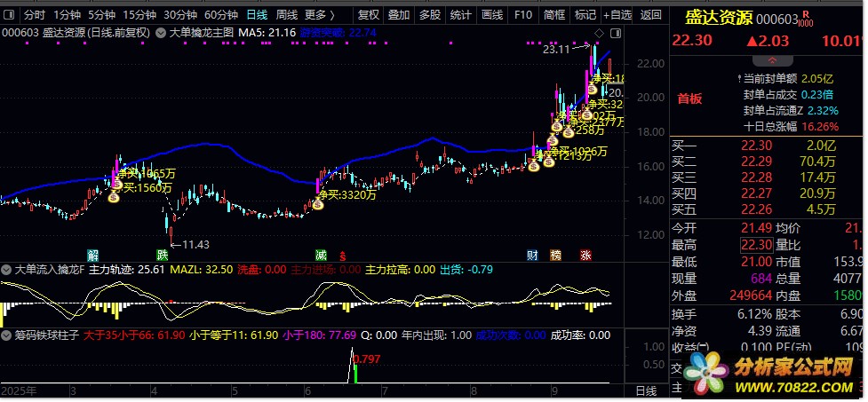
Task: Switch to the 1分钟 chart
Action: (x=67, y=15)
